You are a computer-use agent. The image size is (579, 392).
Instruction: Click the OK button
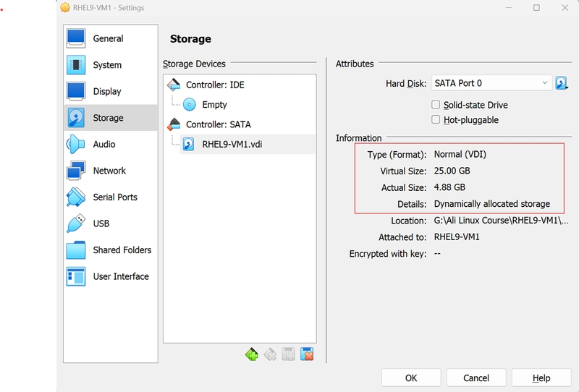pyautogui.click(x=411, y=378)
